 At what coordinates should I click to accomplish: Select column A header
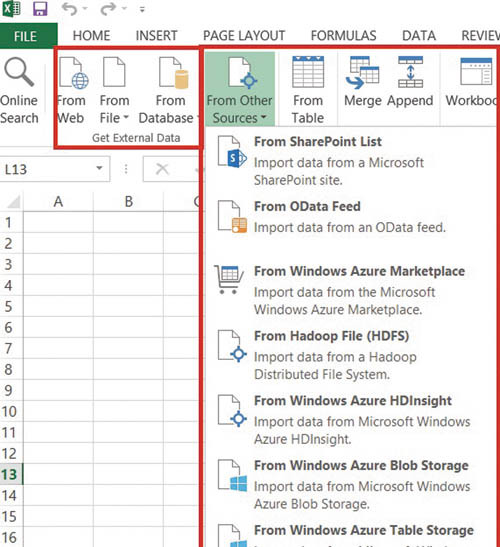click(x=58, y=202)
